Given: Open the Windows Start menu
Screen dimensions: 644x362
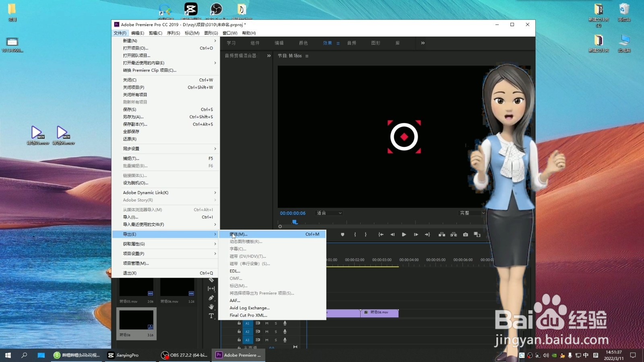Looking at the screenshot, I should [x=8, y=355].
